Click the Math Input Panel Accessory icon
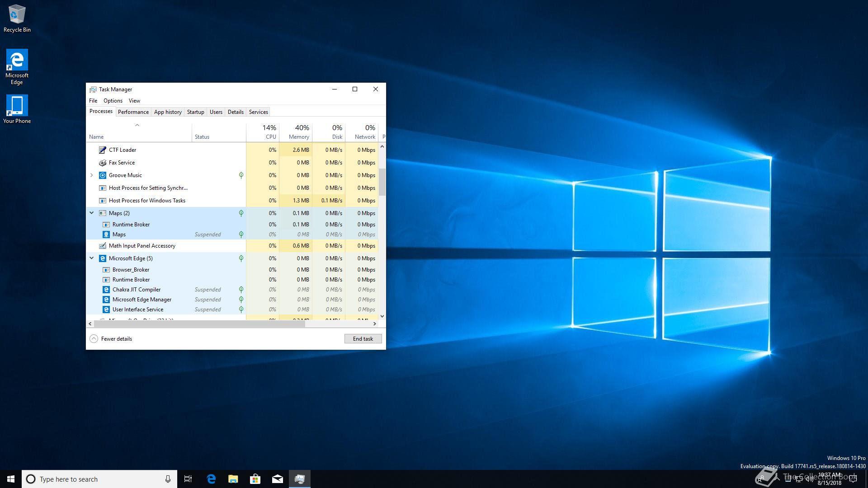 coord(103,246)
